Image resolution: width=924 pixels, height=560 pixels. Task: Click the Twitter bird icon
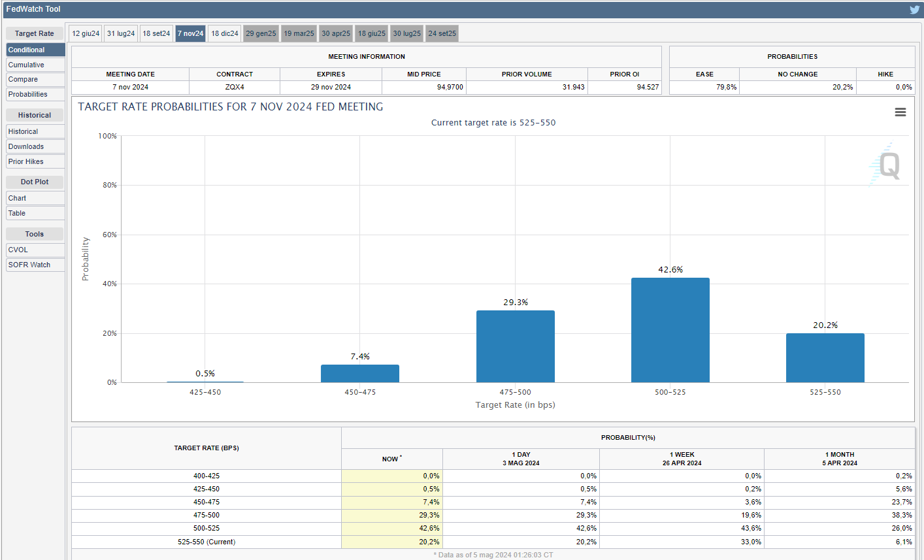point(914,10)
